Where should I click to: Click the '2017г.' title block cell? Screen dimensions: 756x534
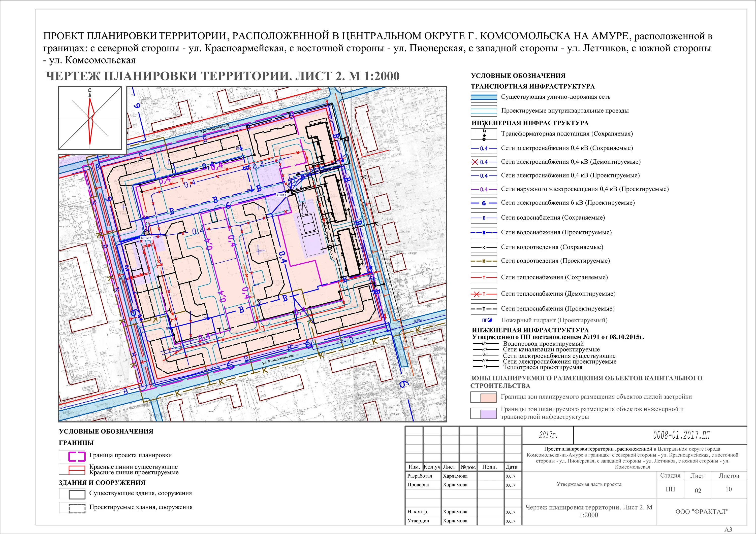pyautogui.click(x=548, y=435)
